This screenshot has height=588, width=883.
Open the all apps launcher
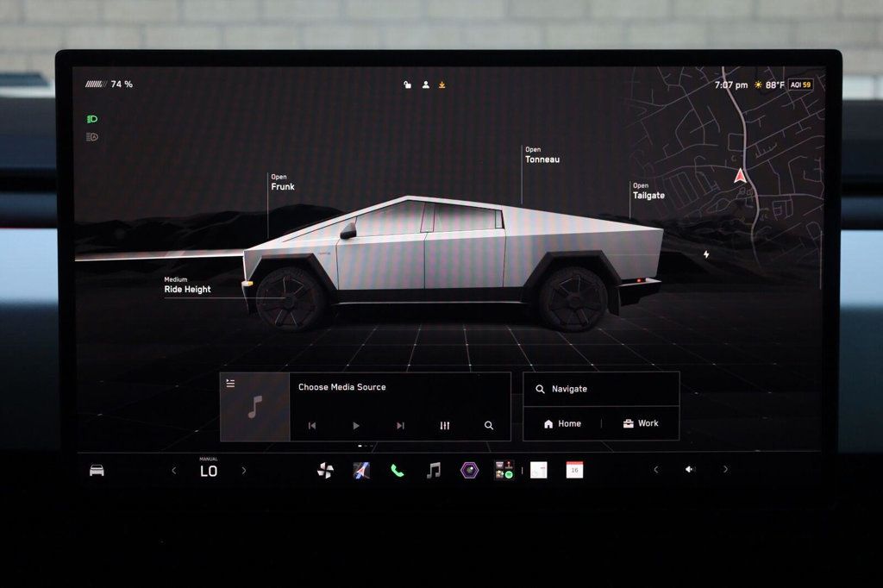point(504,470)
